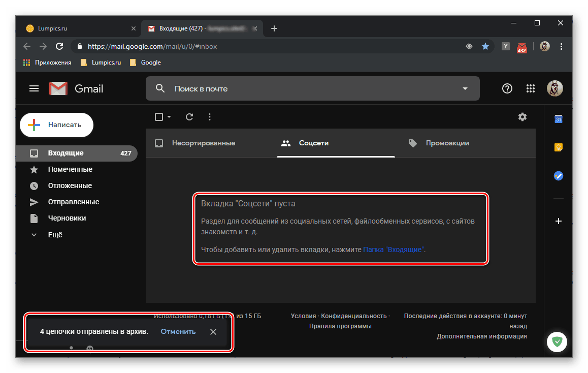Go back in browser history
The image size is (588, 373).
27,46
